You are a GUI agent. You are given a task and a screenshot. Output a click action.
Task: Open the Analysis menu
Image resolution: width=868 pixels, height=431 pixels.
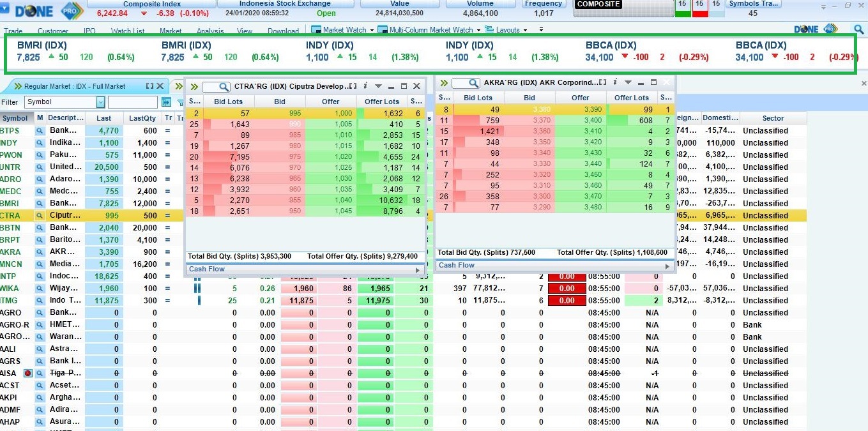pos(210,31)
